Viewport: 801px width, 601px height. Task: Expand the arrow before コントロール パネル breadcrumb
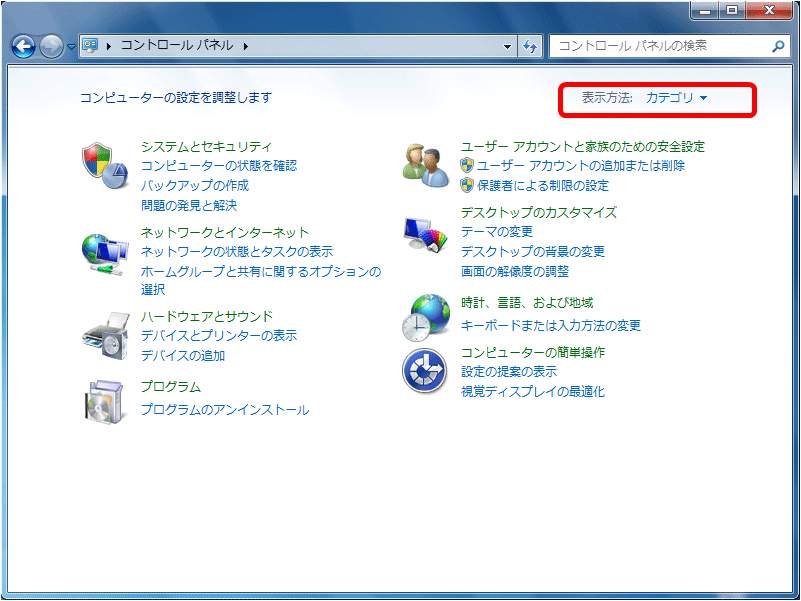(109, 46)
